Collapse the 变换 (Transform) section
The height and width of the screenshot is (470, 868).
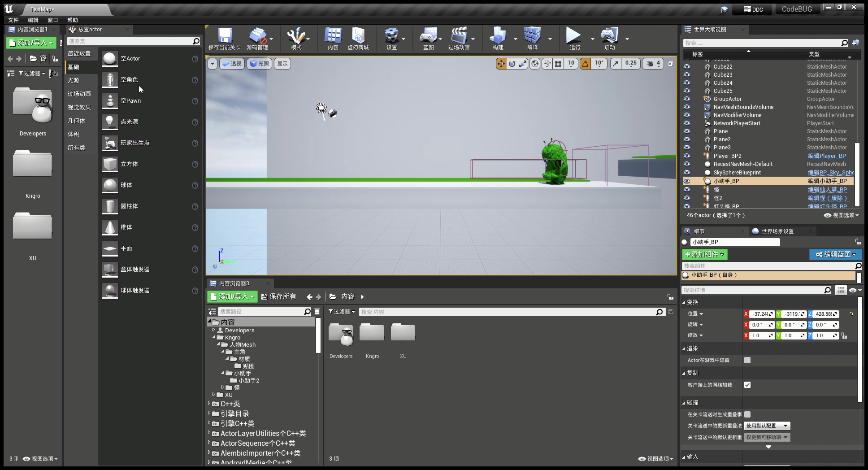pos(684,302)
